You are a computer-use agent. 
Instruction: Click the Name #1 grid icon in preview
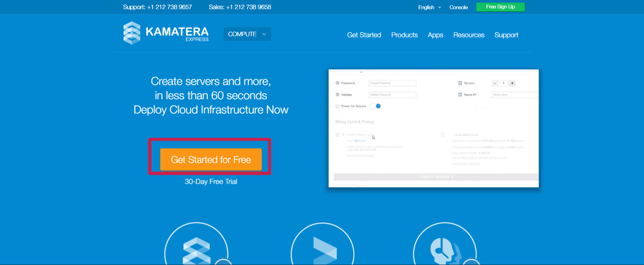coord(460,95)
